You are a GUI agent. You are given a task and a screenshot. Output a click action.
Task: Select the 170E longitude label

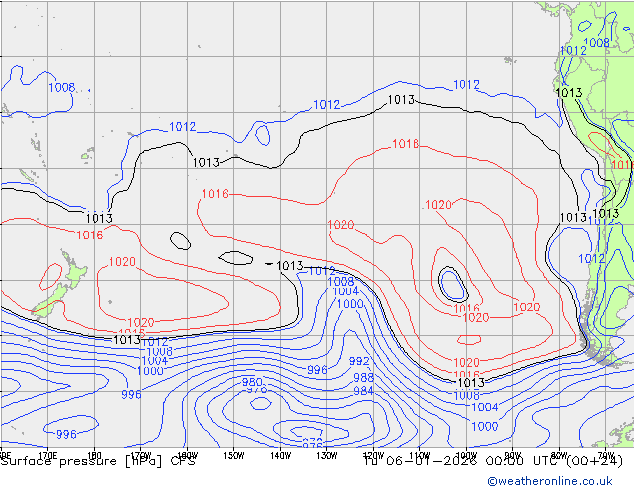click(x=47, y=455)
